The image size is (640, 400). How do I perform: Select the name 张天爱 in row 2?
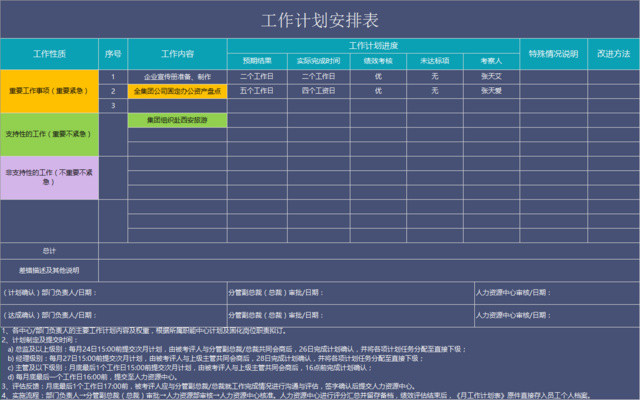pos(491,91)
